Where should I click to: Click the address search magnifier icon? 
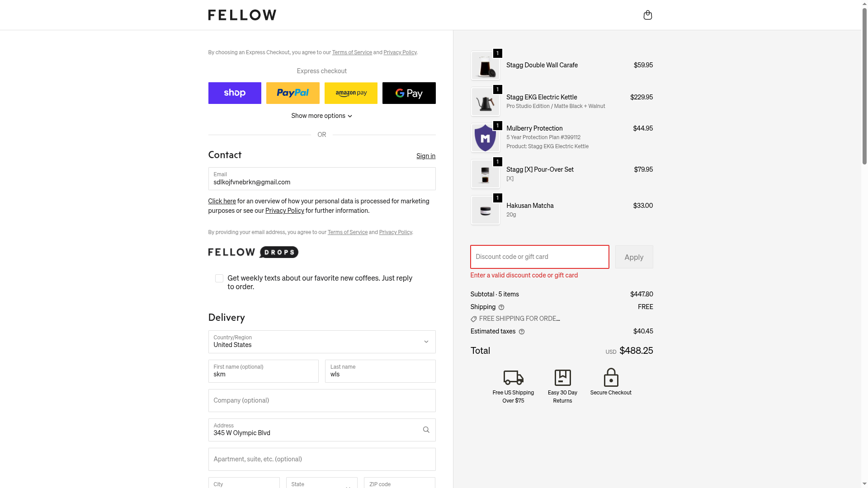point(426,430)
